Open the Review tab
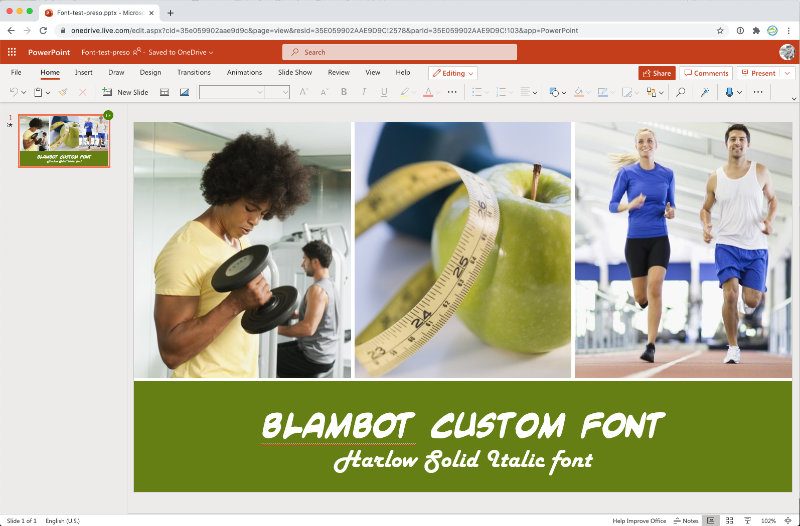 (338, 72)
